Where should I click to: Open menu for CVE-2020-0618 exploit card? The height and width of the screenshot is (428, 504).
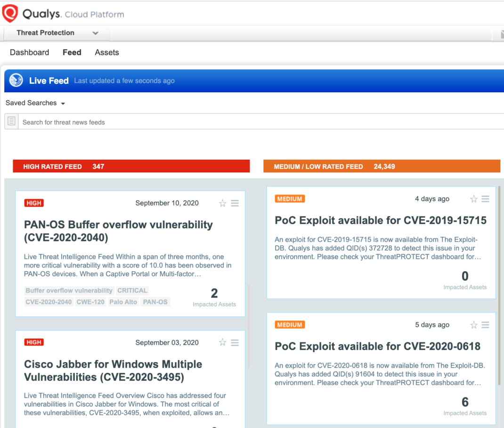[x=485, y=325]
